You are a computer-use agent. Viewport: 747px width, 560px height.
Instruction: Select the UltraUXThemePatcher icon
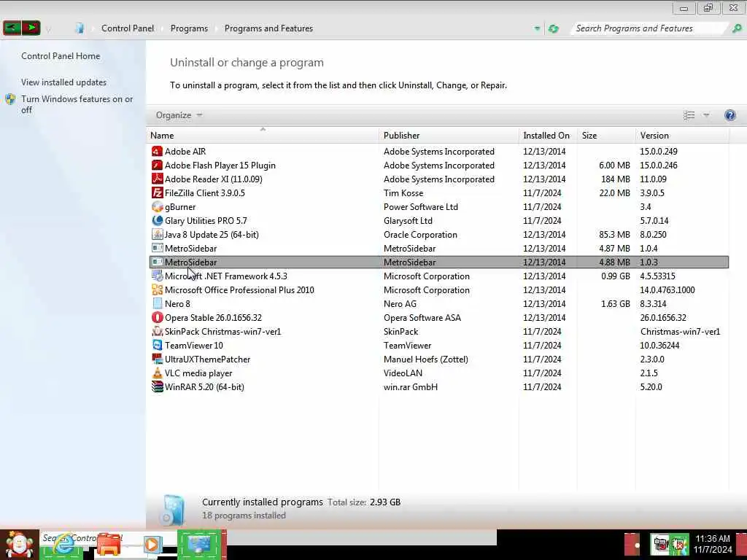coord(158,359)
